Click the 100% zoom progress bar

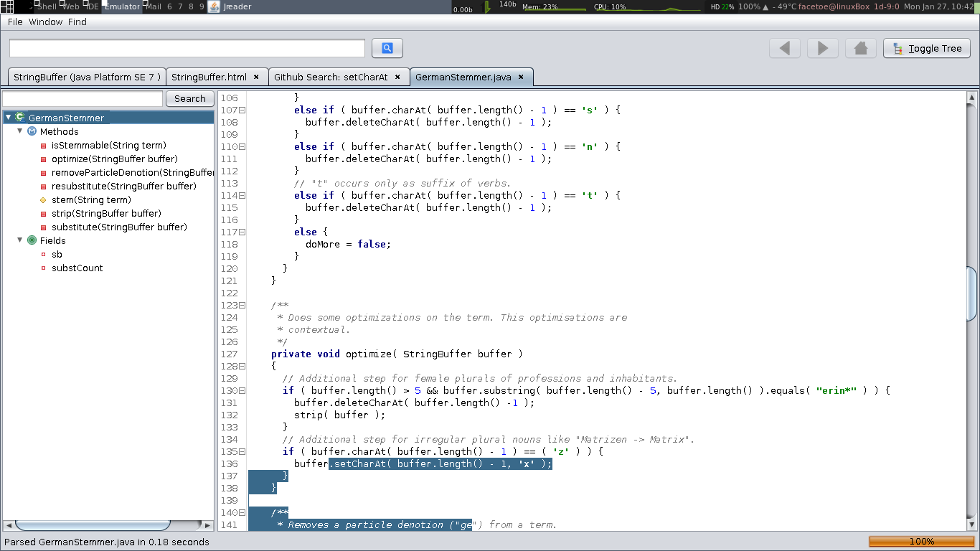click(922, 542)
